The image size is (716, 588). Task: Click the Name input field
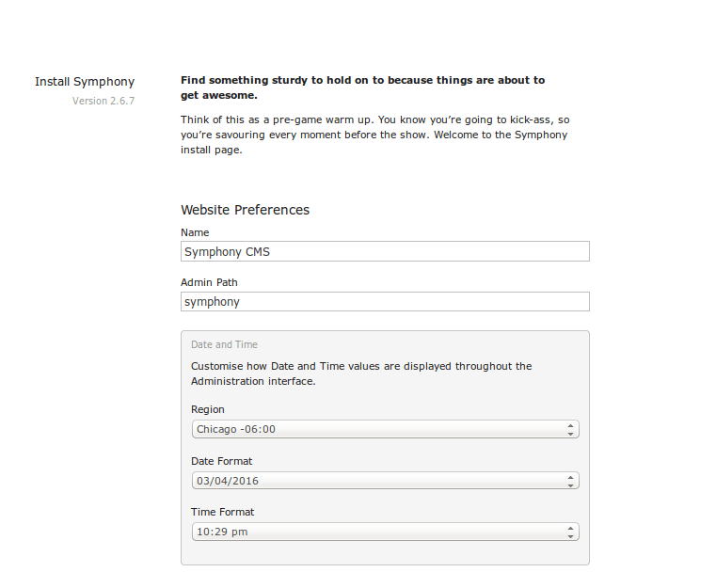point(385,252)
